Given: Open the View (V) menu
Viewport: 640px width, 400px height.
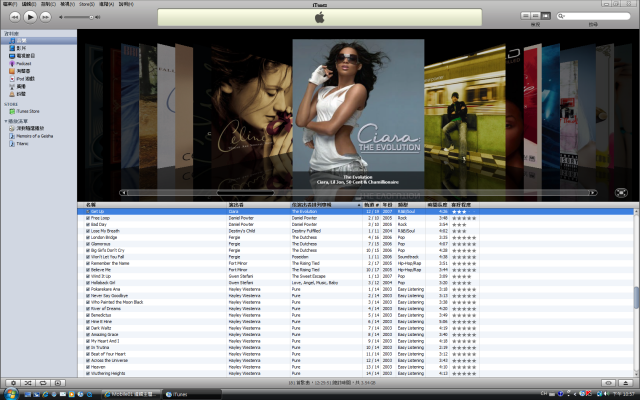Looking at the screenshot, I should click(67, 4).
